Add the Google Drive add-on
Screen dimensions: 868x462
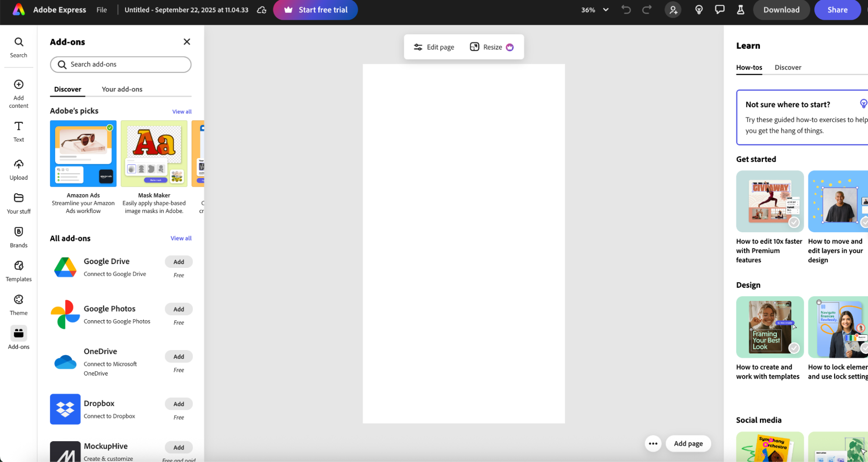coord(178,262)
